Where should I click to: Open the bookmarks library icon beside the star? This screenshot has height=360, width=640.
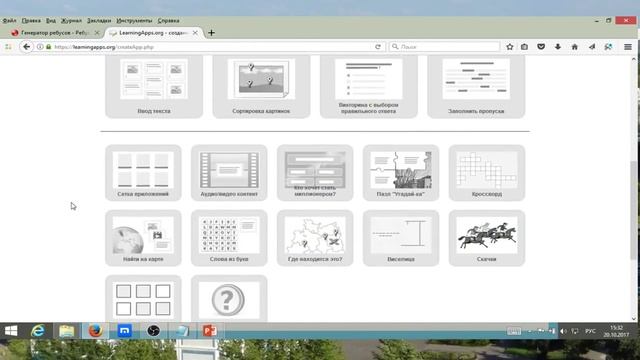coord(524,47)
